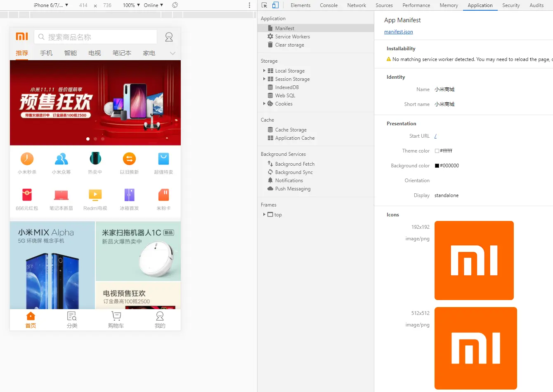Switch to the Elements tab

(300, 5)
